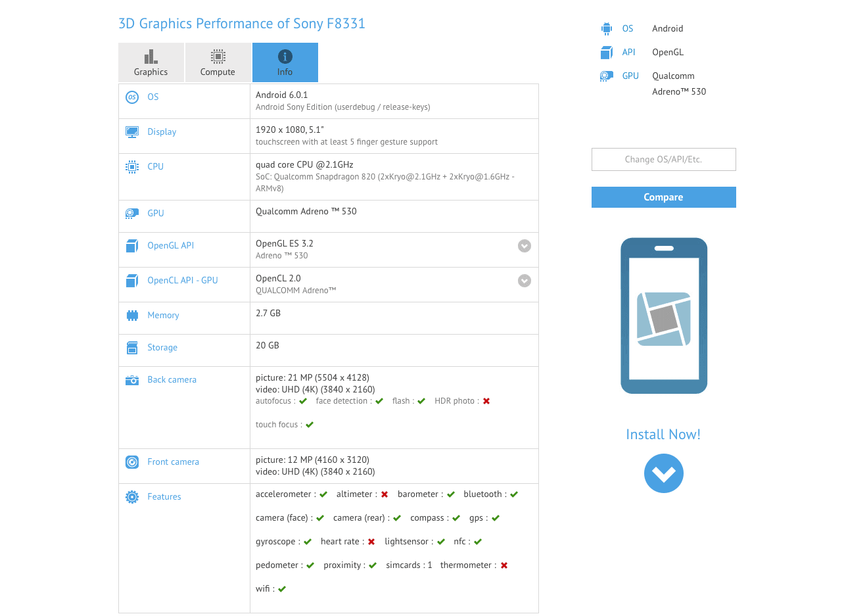Image resolution: width=867 pixels, height=616 pixels.
Task: Click the Front camera label
Action: 174,462
